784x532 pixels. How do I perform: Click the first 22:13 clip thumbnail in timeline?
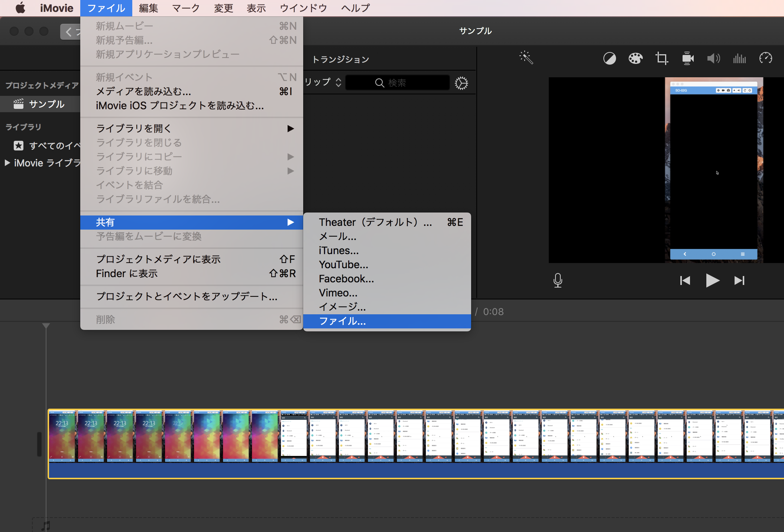(62, 437)
